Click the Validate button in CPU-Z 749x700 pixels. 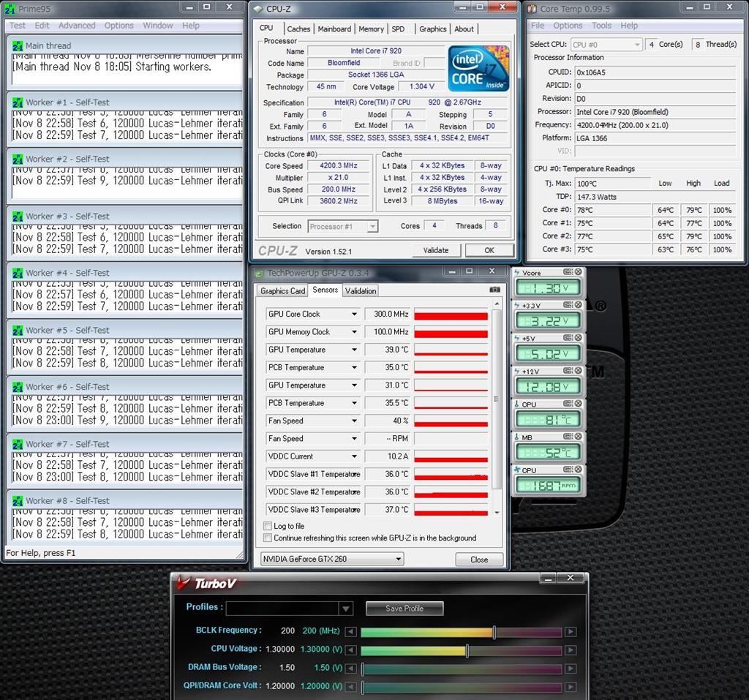click(x=436, y=250)
